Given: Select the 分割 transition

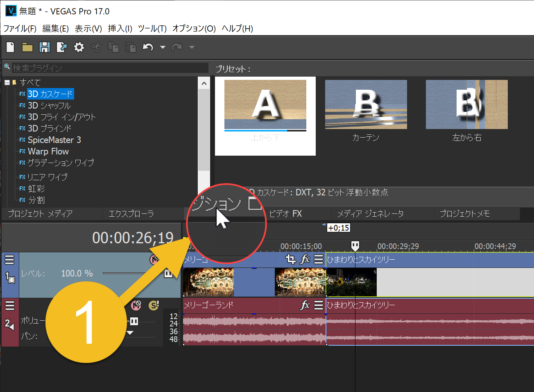Looking at the screenshot, I should click(36, 200).
